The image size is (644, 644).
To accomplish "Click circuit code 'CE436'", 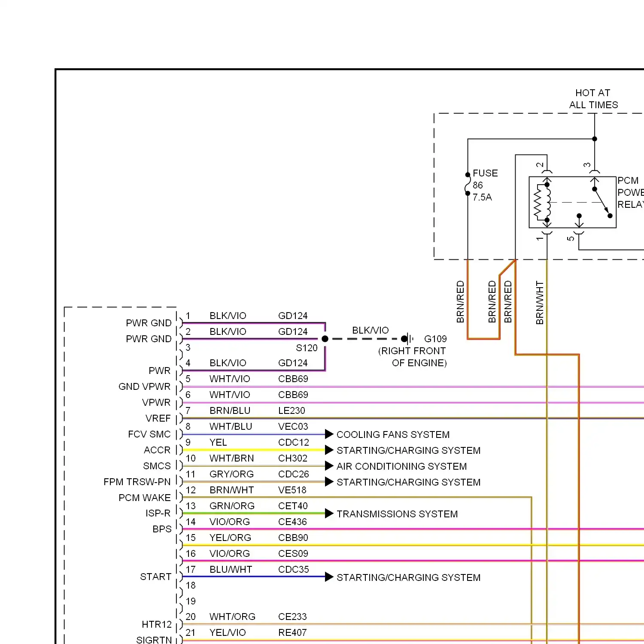I will pyautogui.click(x=292, y=522).
